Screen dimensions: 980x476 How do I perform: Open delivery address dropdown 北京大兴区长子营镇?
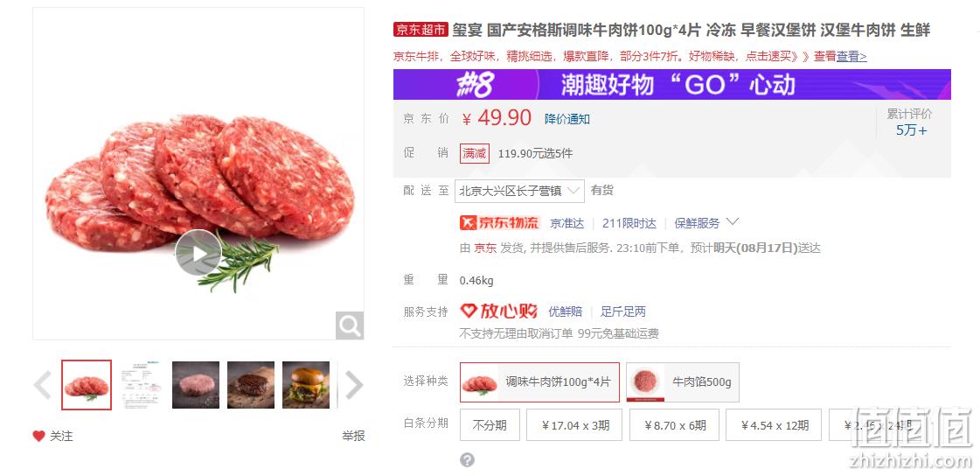(x=519, y=191)
